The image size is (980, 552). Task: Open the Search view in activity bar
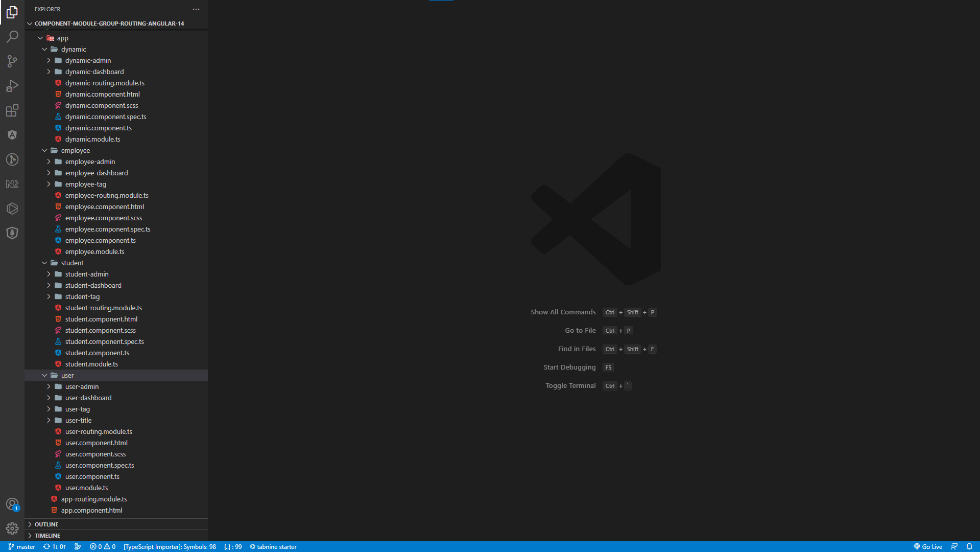pyautogui.click(x=12, y=36)
